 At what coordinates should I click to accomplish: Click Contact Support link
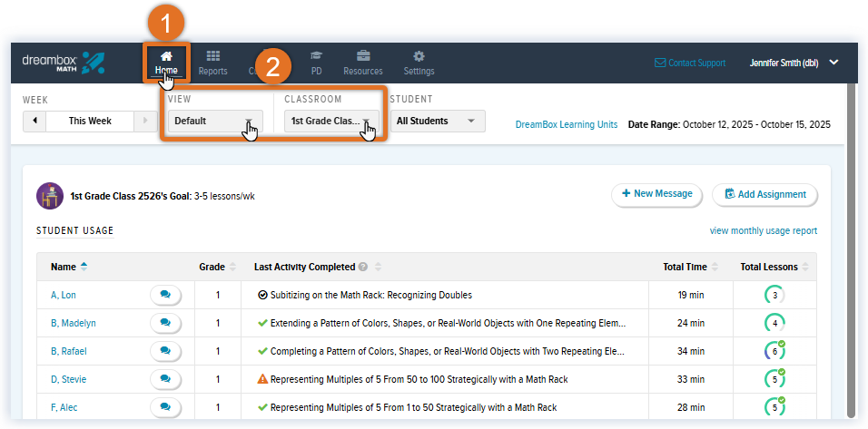(689, 63)
